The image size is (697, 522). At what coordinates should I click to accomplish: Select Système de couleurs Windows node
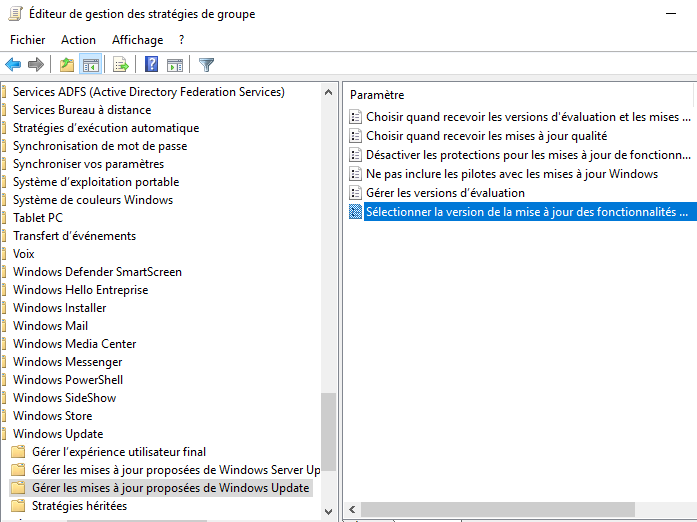(x=92, y=200)
